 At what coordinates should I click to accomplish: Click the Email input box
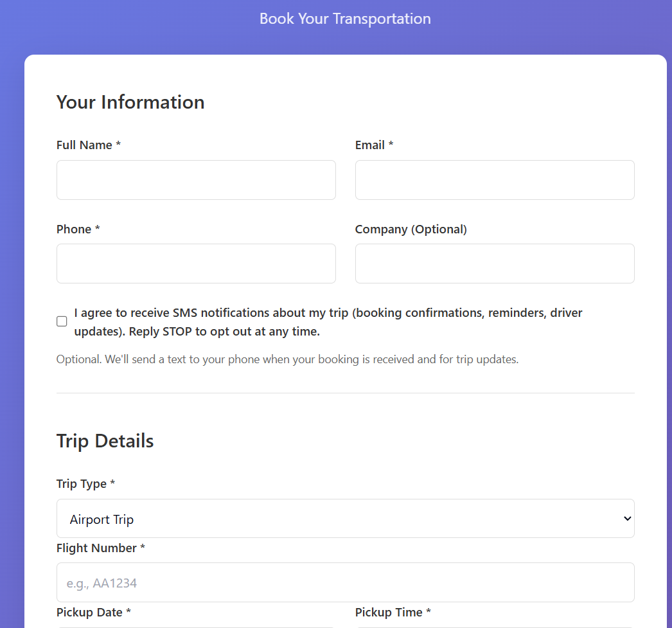tap(495, 180)
